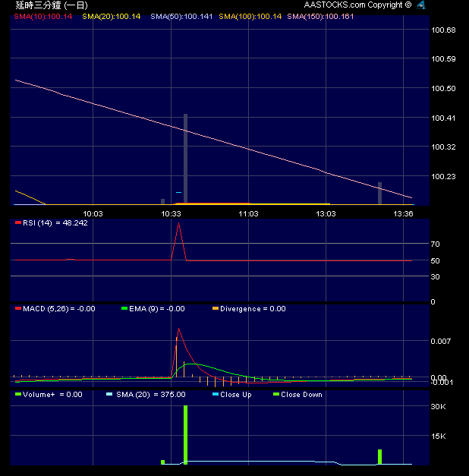Click the SMA (20) volume legend marker

tap(109, 395)
